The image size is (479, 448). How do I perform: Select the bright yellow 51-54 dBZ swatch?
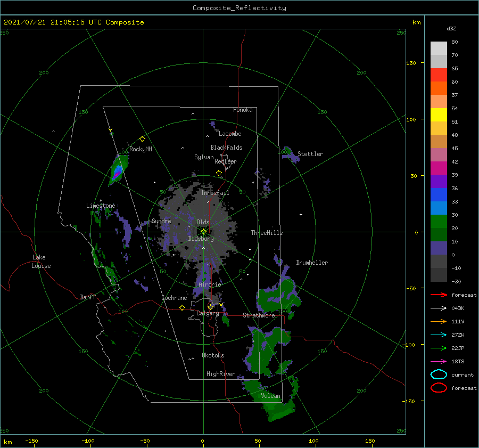pyautogui.click(x=439, y=115)
